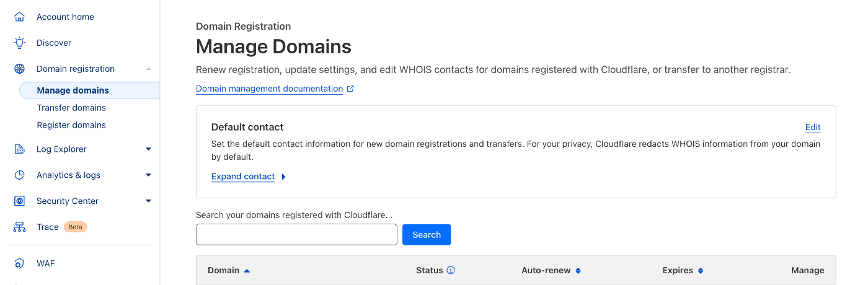
Task: Expand the Log Explorer submenu arrow
Action: click(148, 149)
